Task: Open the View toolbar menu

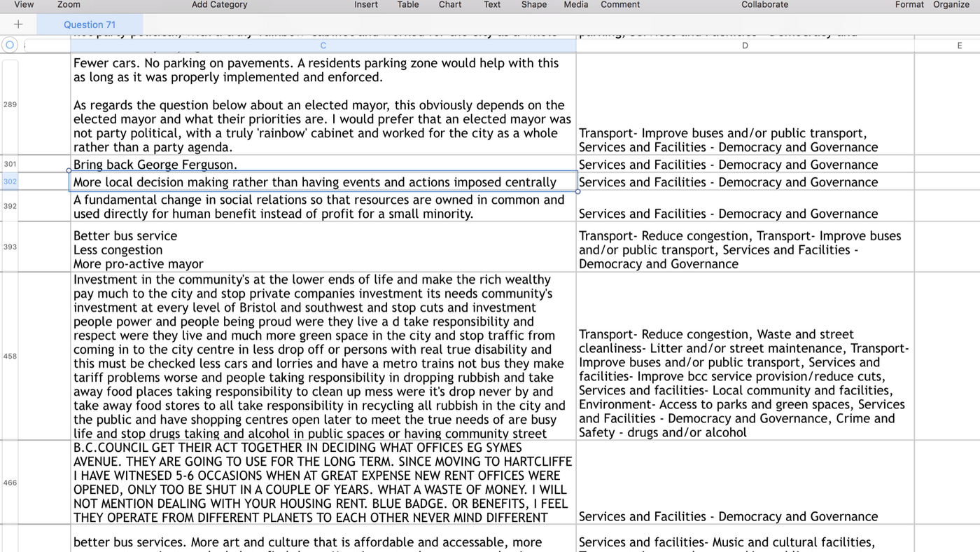Action: 24,5
